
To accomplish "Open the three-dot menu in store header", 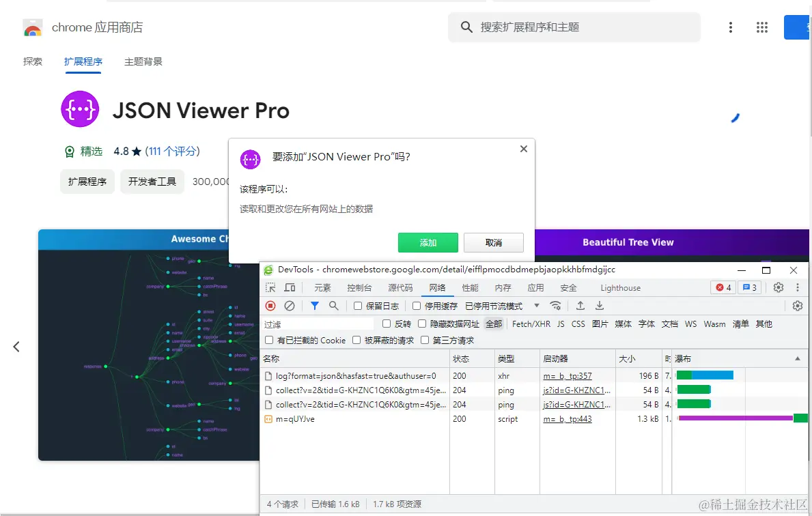I will [x=730, y=27].
